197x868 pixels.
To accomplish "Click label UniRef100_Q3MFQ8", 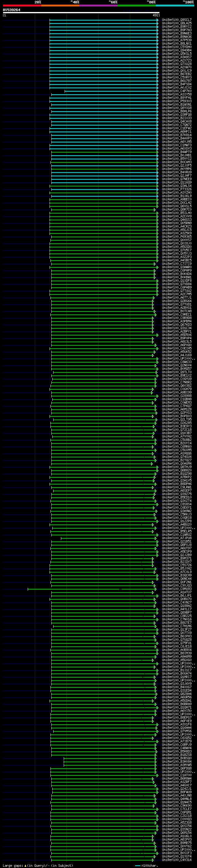I will click(176, 115).
